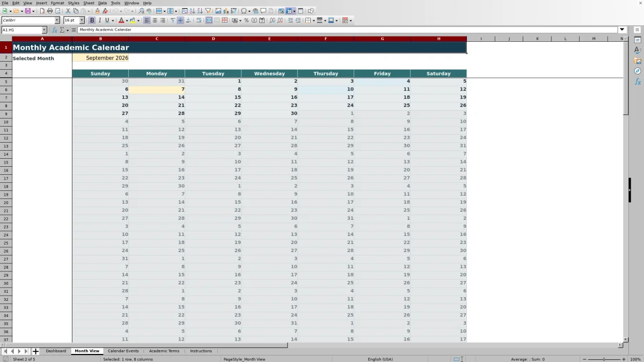Open the font color dropdown arrow
The image size is (644, 362).
[127, 20]
